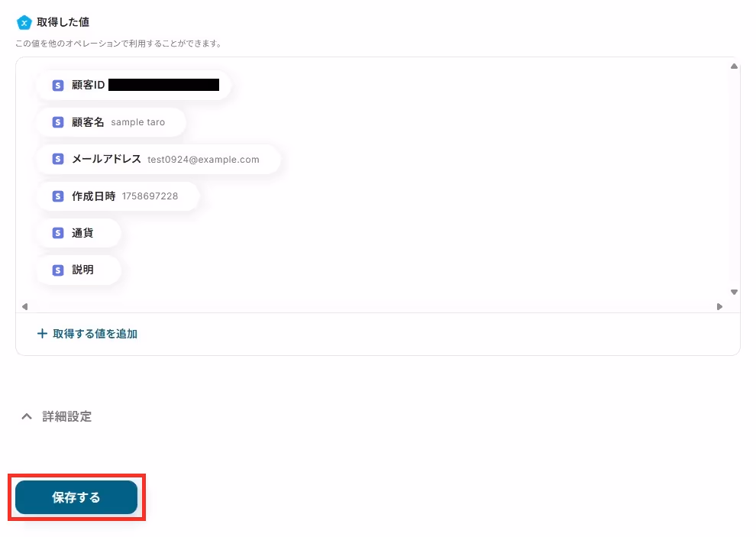Select the 通貨 value chip

(x=79, y=233)
